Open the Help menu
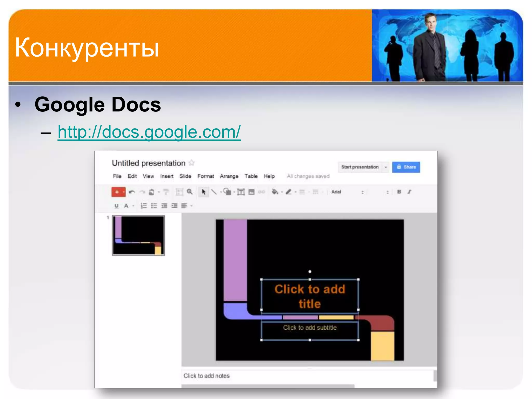Image resolution: width=532 pixels, height=399 pixels. coord(269,176)
